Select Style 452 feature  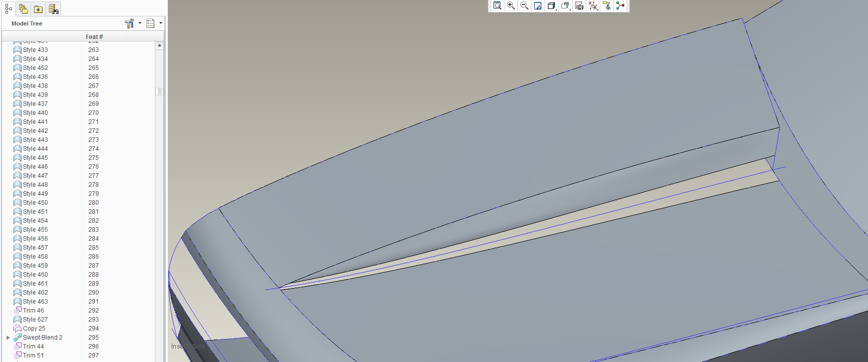[35, 68]
